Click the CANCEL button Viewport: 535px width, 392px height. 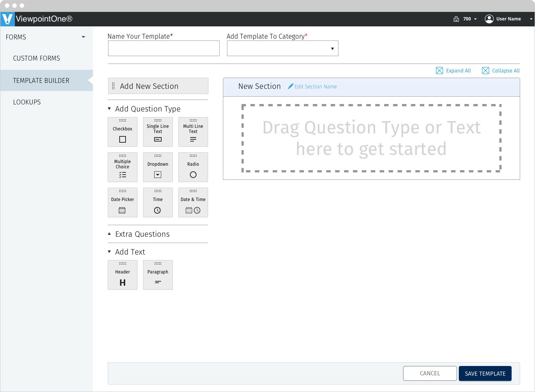tap(430, 373)
